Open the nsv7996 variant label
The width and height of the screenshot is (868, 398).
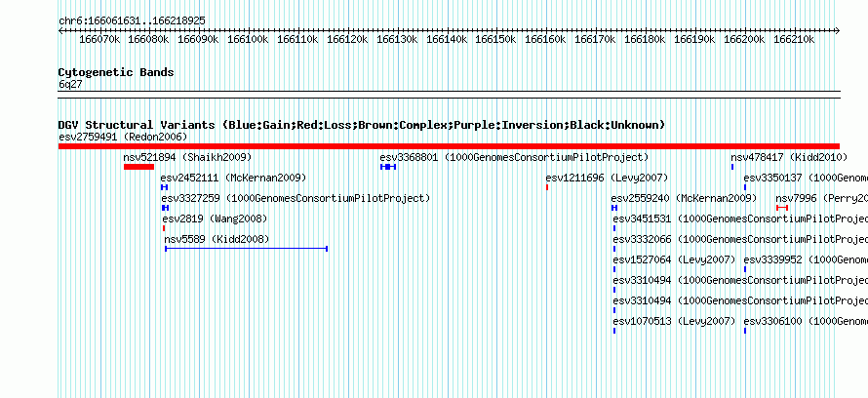(821, 198)
